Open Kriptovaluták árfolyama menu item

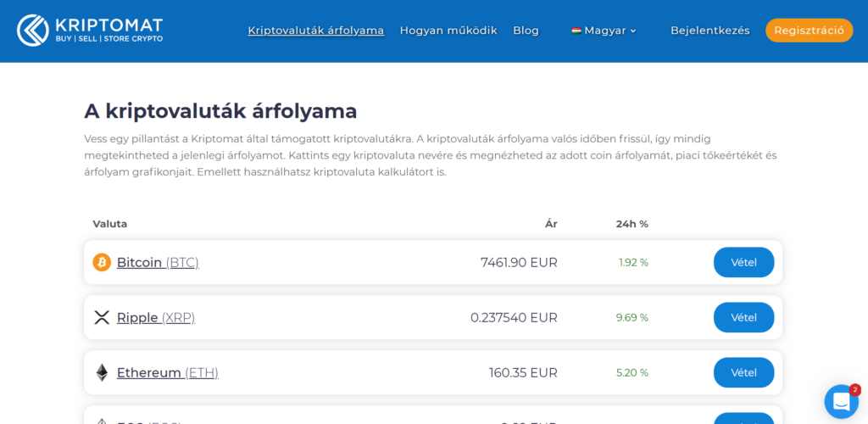click(316, 31)
